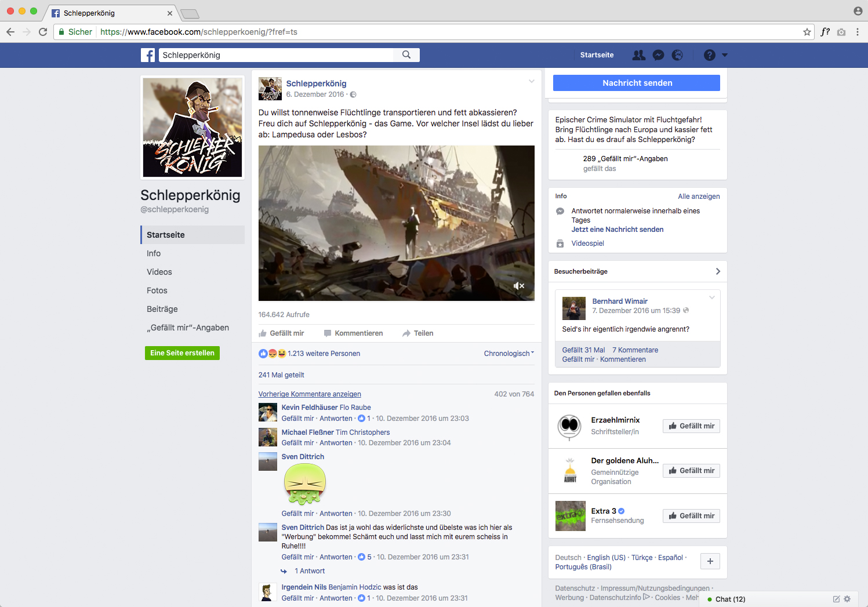The height and width of the screenshot is (607, 868).
Task: Change comment sorting Chronologisch
Action: pos(509,354)
